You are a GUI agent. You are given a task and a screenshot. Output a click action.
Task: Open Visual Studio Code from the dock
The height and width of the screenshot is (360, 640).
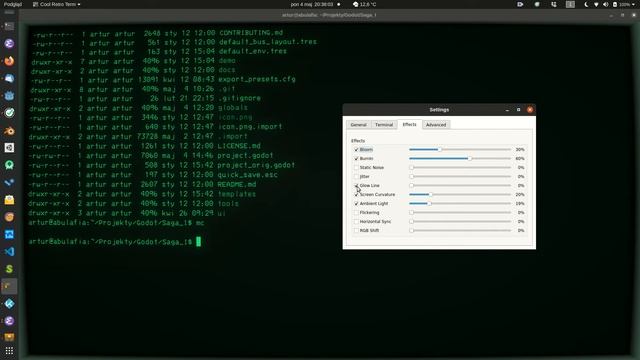click(x=9, y=251)
